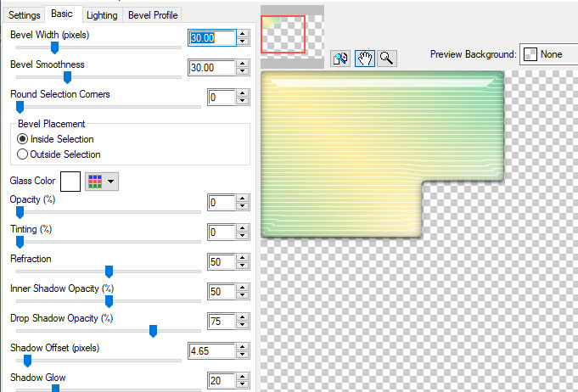Click the preview toggle icon left of hand tool
Image resolution: width=578 pixels, height=392 pixels.
tap(341, 58)
